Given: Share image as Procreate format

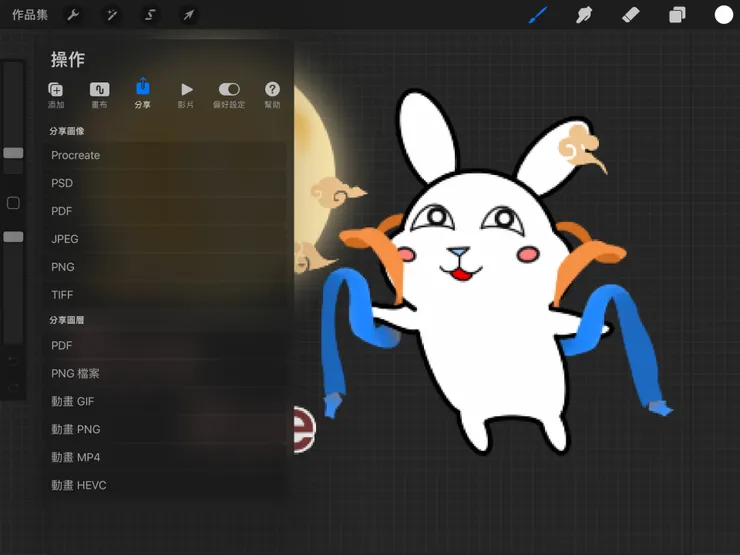Looking at the screenshot, I should [76, 155].
